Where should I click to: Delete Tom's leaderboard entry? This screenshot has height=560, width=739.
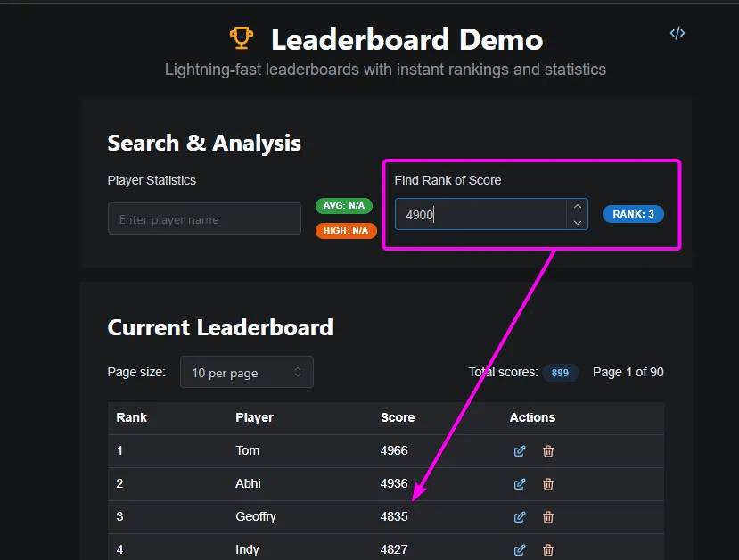[x=548, y=451]
